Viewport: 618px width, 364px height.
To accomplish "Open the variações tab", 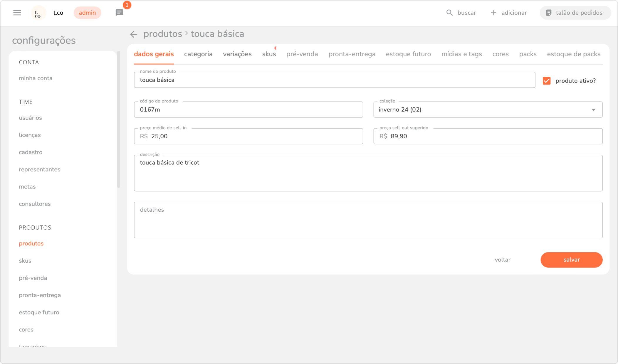I will click(x=237, y=54).
